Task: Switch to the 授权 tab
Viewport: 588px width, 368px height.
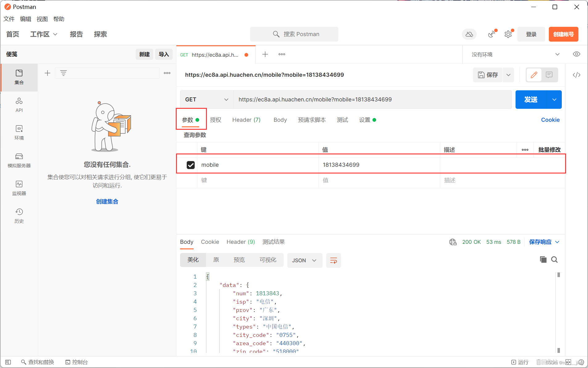Action: pos(216,120)
